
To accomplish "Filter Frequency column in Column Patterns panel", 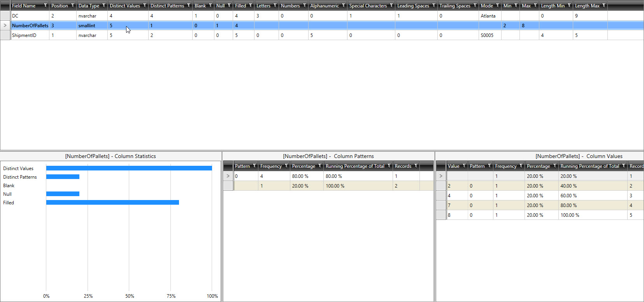I will (286, 166).
